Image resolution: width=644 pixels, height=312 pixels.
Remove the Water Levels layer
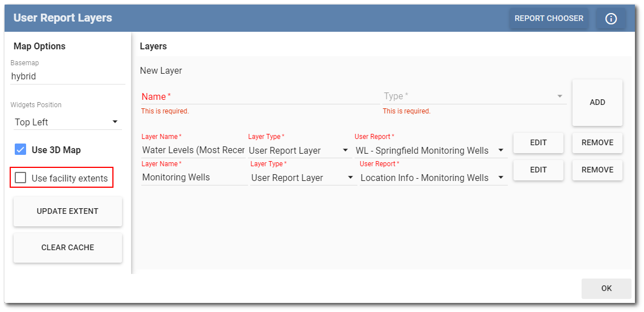[597, 143]
